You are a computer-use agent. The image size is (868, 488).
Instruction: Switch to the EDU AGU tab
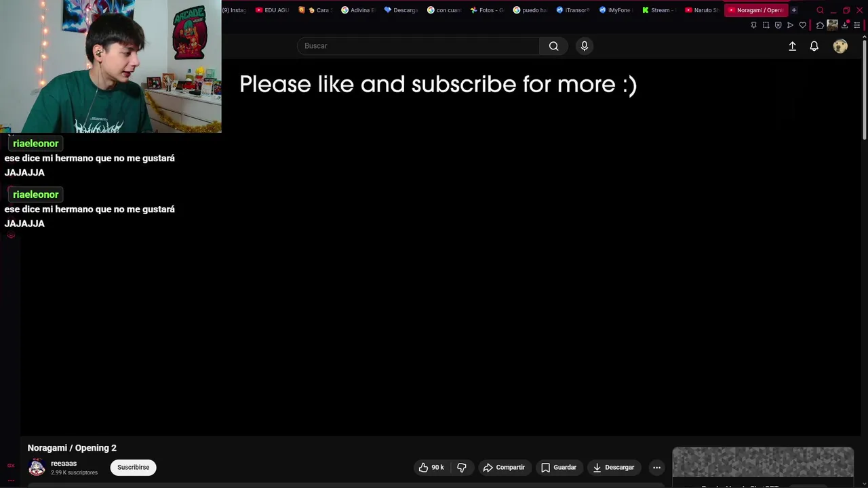pyautogui.click(x=272, y=10)
